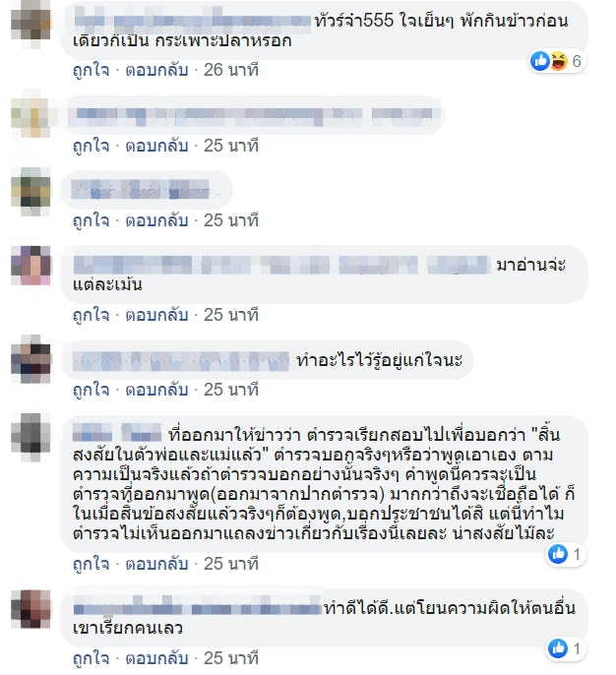Reply to the ทำอะไรไว้รู้อยู่แก่ใจนะ comment
The image size is (616, 675).
(156, 390)
